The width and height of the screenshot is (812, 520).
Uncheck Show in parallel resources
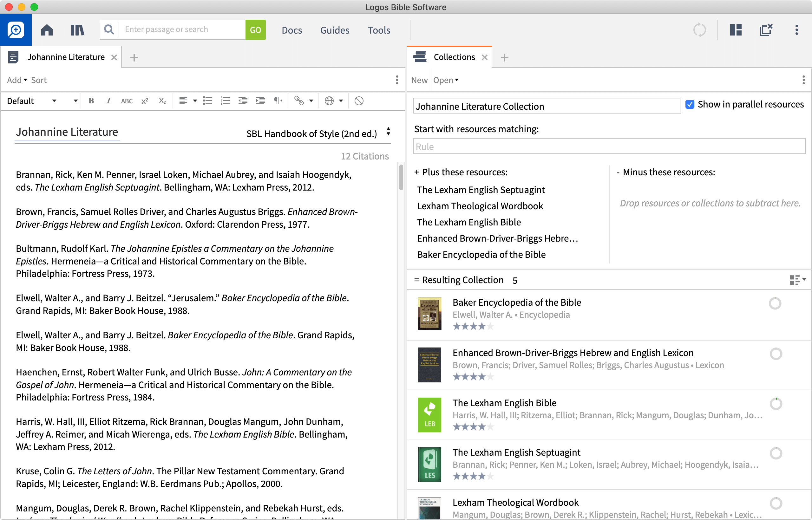pyautogui.click(x=689, y=104)
